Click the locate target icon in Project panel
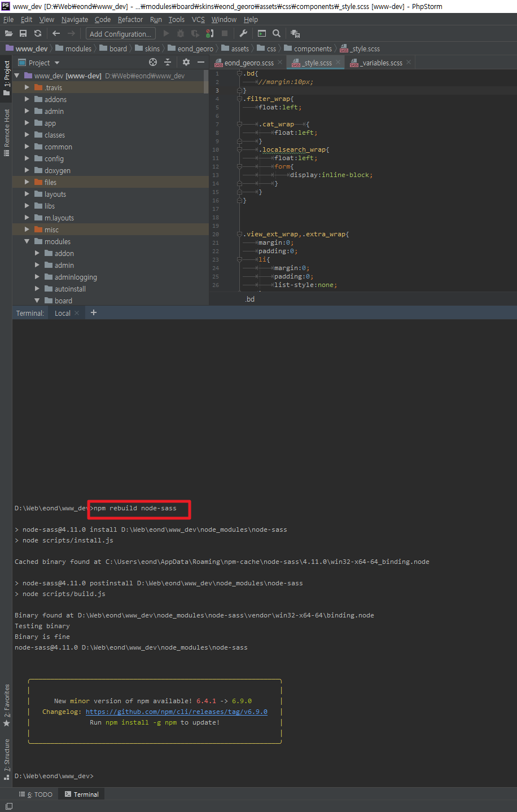Viewport: 517px width, 812px height. coord(153,63)
